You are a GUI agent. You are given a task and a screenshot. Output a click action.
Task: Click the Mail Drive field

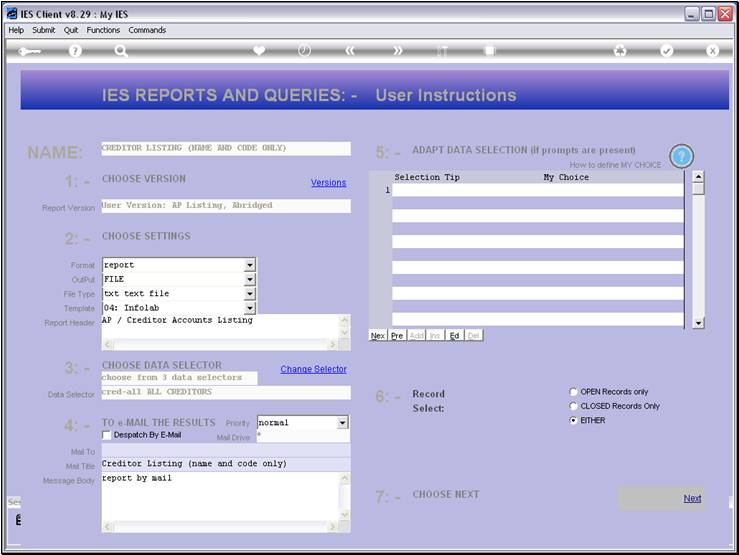tap(303, 437)
